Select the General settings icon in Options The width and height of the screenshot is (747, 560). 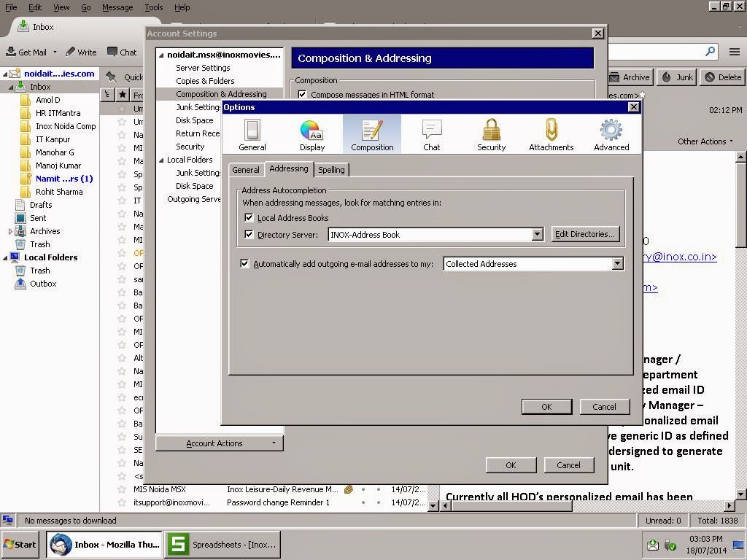pyautogui.click(x=252, y=133)
